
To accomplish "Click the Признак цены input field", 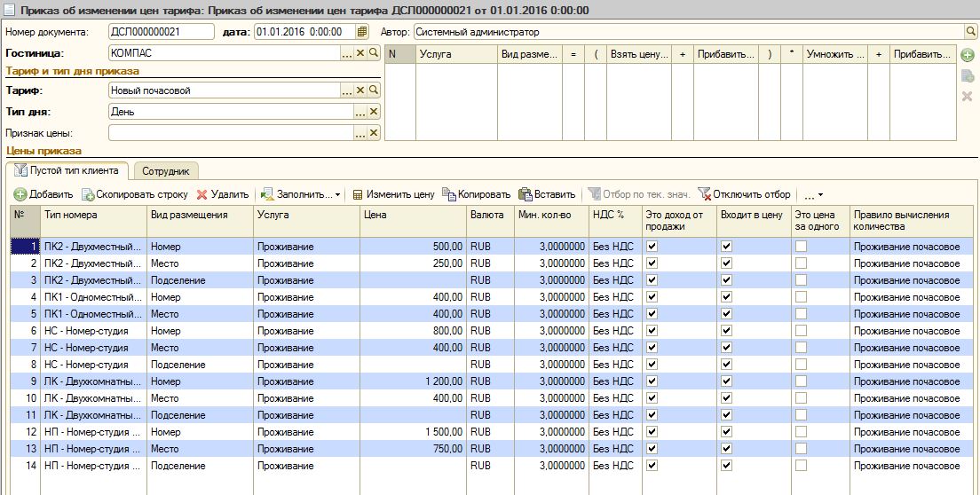I will (232, 133).
